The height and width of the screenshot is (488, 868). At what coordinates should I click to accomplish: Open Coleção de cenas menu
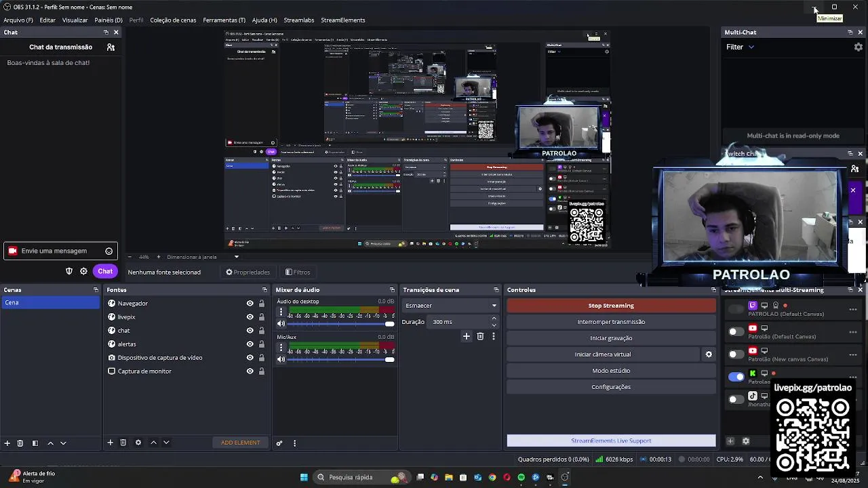(173, 20)
